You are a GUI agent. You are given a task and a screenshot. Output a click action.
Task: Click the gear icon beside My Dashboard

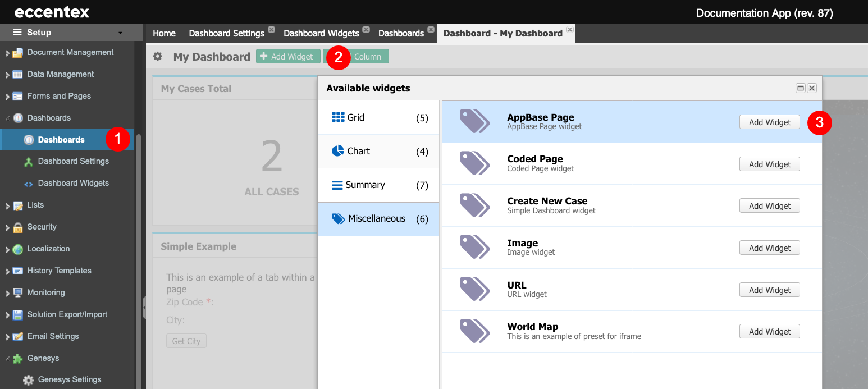point(158,56)
